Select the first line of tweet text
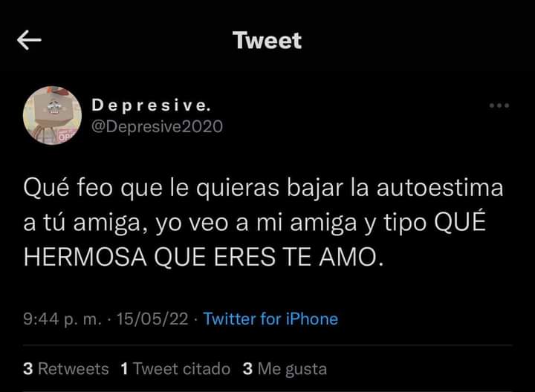 [263, 189]
